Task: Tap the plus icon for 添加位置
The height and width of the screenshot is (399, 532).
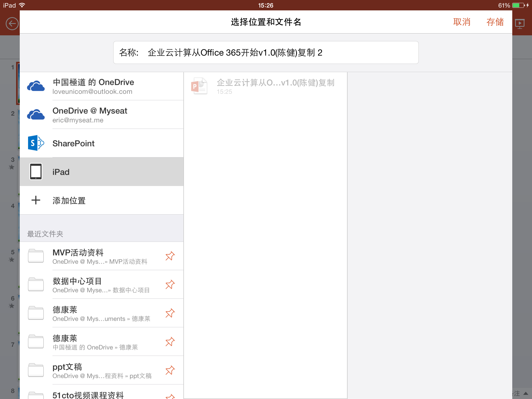Action: coord(36,200)
